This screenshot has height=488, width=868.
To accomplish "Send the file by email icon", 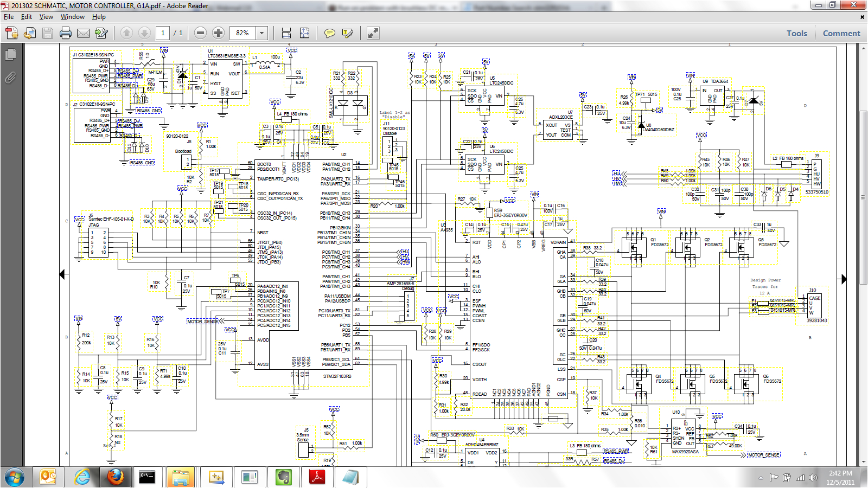I will click(x=84, y=33).
